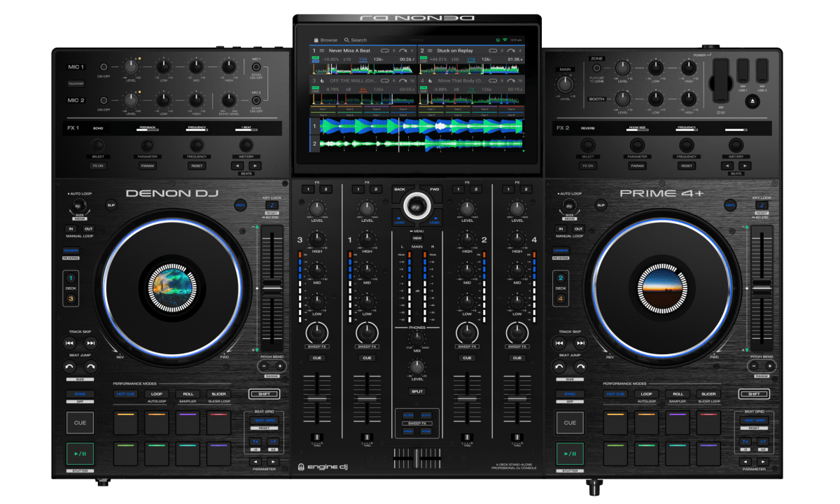The height and width of the screenshot is (504, 840).
Task: Push the CENSOR button on left deck
Action: click(71, 250)
